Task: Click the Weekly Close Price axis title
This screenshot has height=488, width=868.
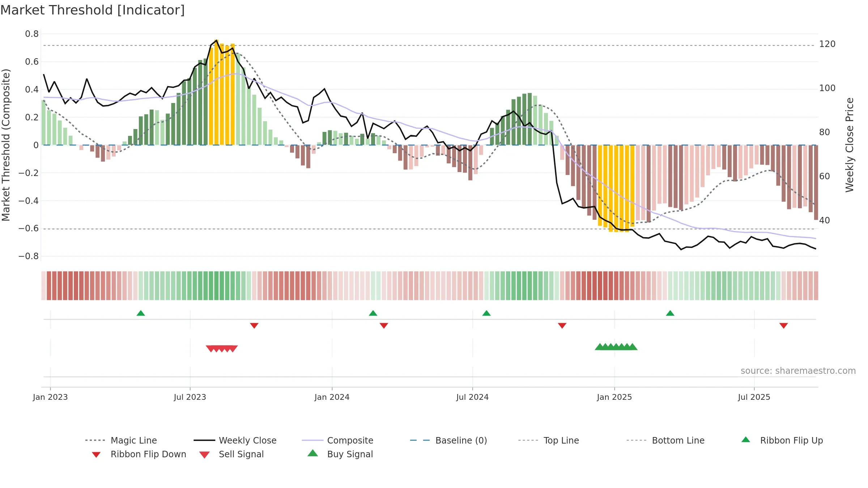Action: [850, 145]
